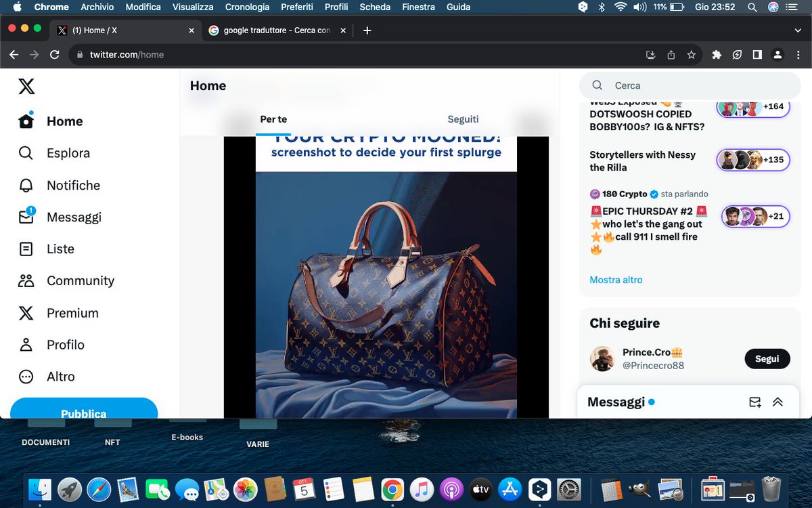812x508 pixels.
Task: Toggle the Chrome side panel icon
Action: click(757, 55)
